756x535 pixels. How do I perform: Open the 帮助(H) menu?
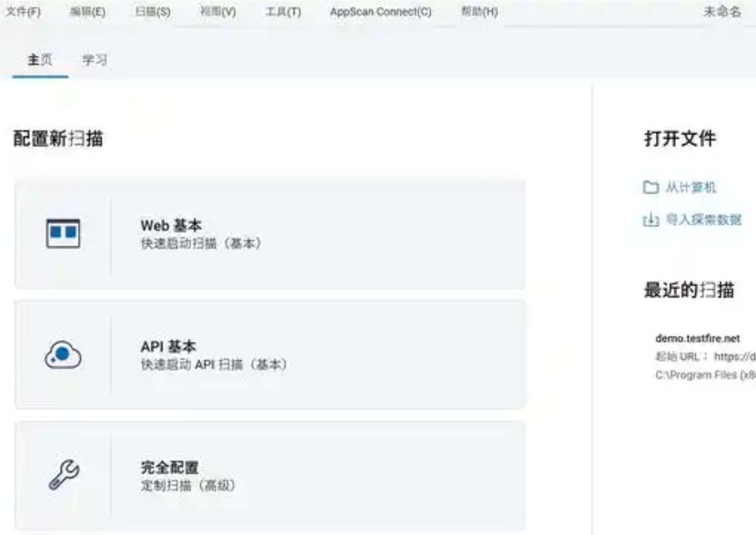479,12
